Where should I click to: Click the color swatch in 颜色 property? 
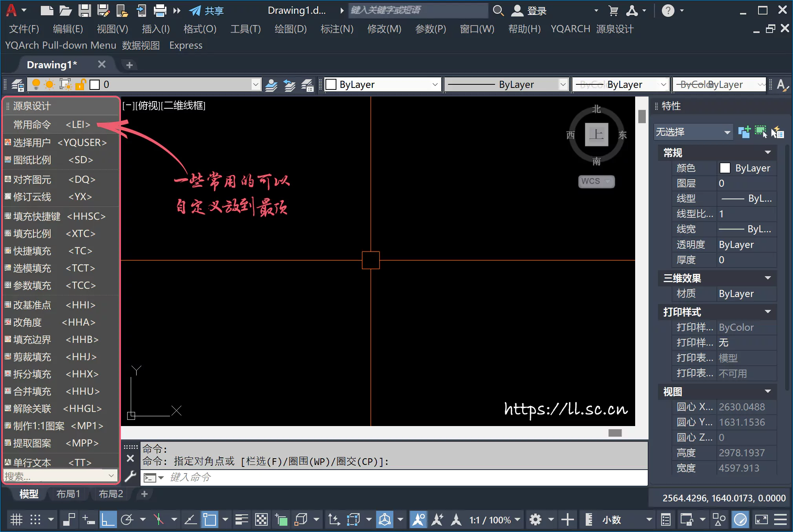pos(725,168)
